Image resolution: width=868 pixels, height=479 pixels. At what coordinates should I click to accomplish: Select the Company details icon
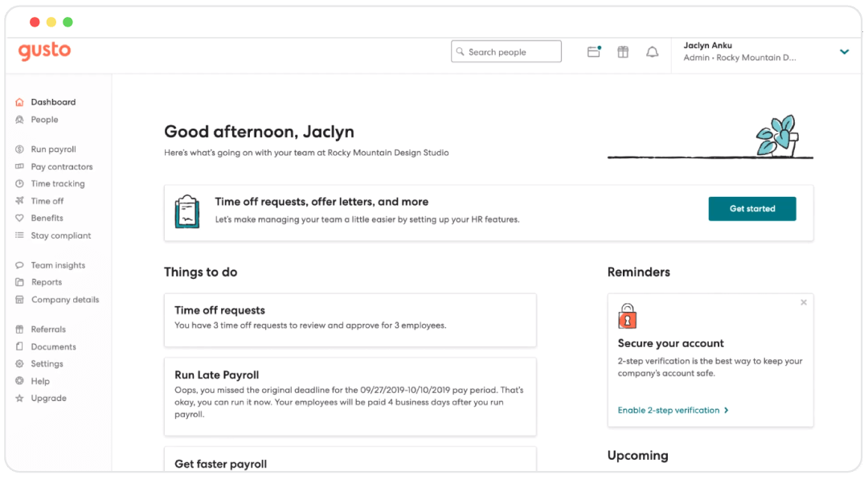pyautogui.click(x=18, y=299)
